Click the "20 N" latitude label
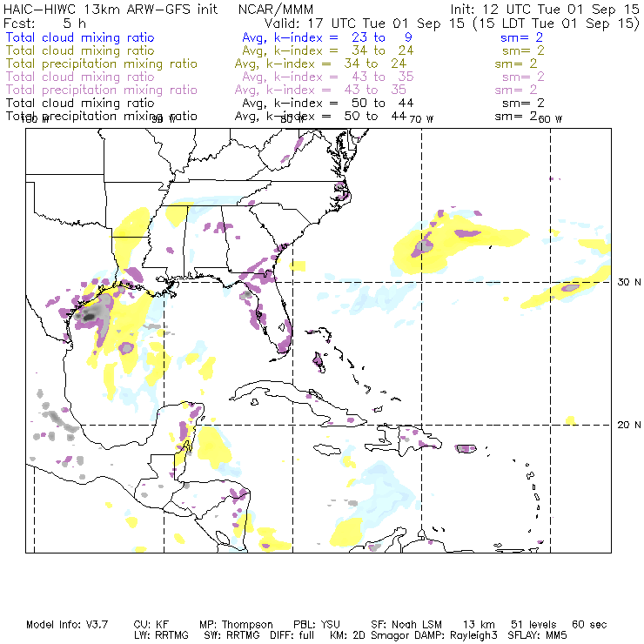Image resolution: width=644 pixels, height=644 pixels. click(x=629, y=425)
